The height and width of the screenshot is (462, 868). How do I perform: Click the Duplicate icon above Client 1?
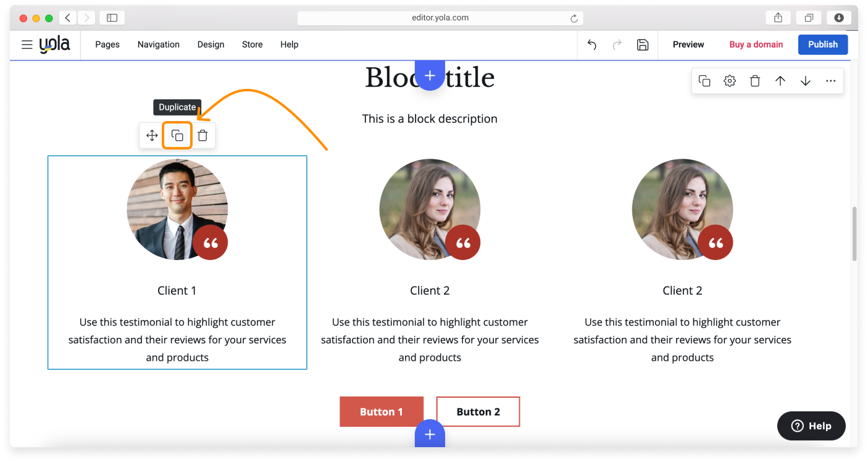pos(177,135)
